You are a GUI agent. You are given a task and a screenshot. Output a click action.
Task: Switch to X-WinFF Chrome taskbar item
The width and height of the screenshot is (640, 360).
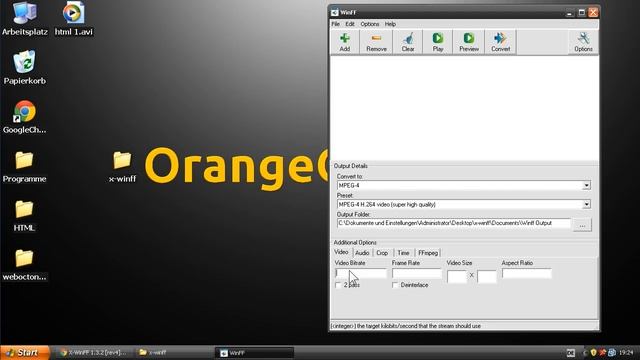pyautogui.click(x=93, y=353)
